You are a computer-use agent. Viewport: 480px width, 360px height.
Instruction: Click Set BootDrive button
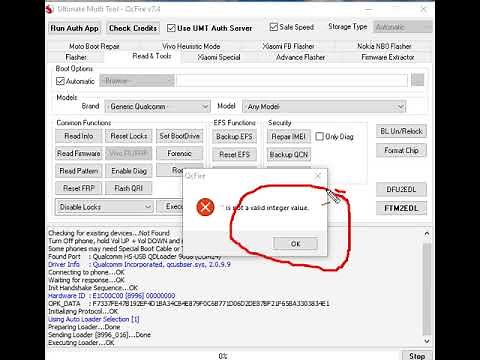(179, 136)
